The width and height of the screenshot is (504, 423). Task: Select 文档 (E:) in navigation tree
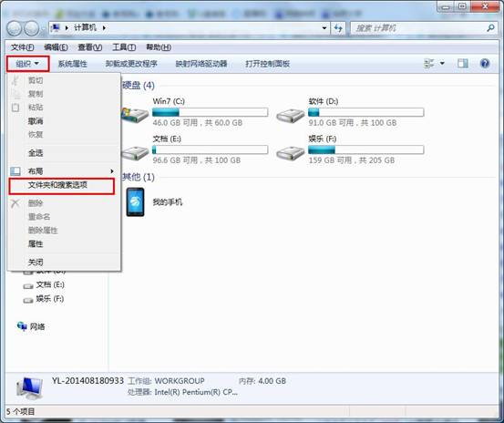tap(50, 284)
